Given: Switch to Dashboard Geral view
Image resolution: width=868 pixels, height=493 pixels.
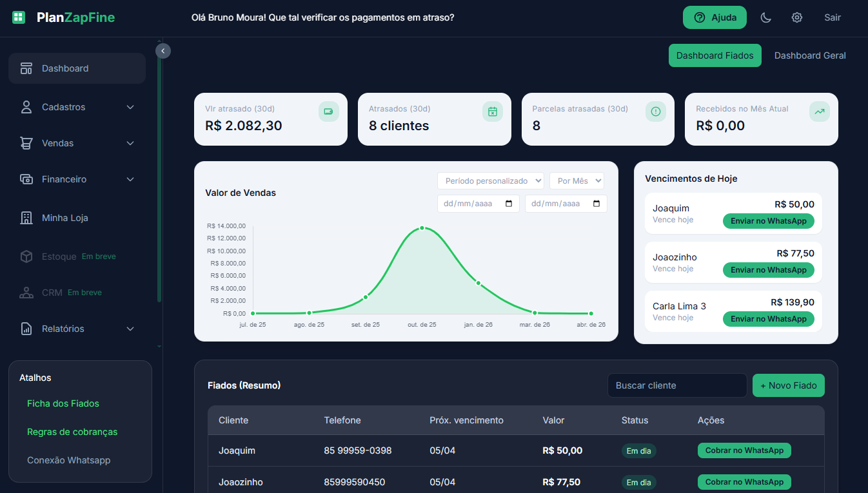Looking at the screenshot, I should coord(809,55).
